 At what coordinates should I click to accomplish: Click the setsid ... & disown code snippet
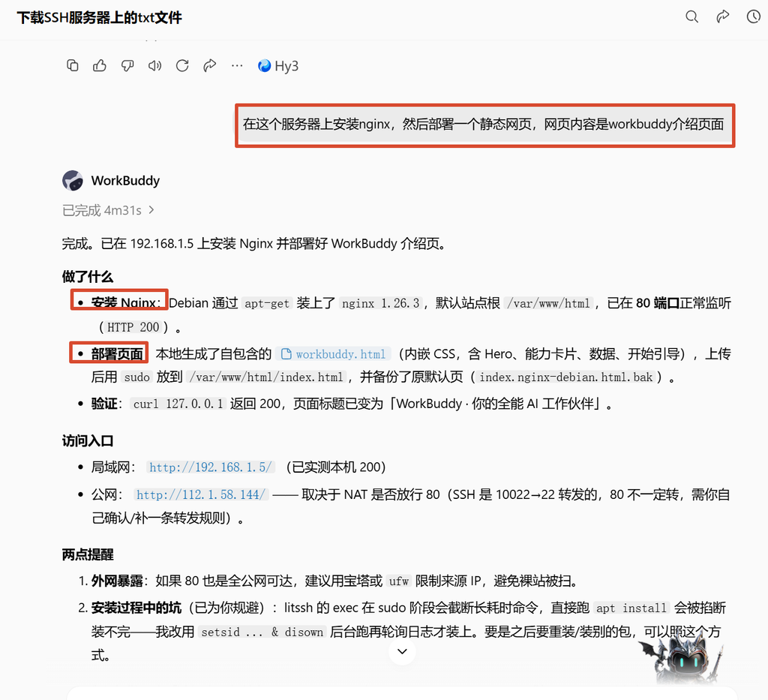tap(262, 632)
